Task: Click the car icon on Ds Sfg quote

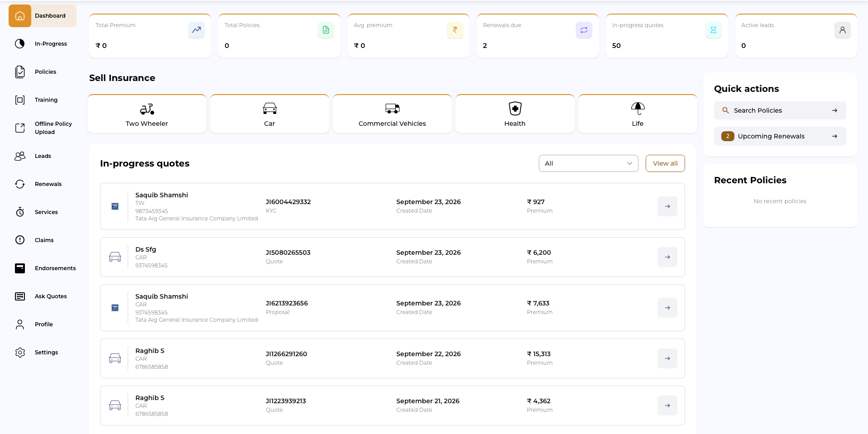Action: (x=115, y=257)
